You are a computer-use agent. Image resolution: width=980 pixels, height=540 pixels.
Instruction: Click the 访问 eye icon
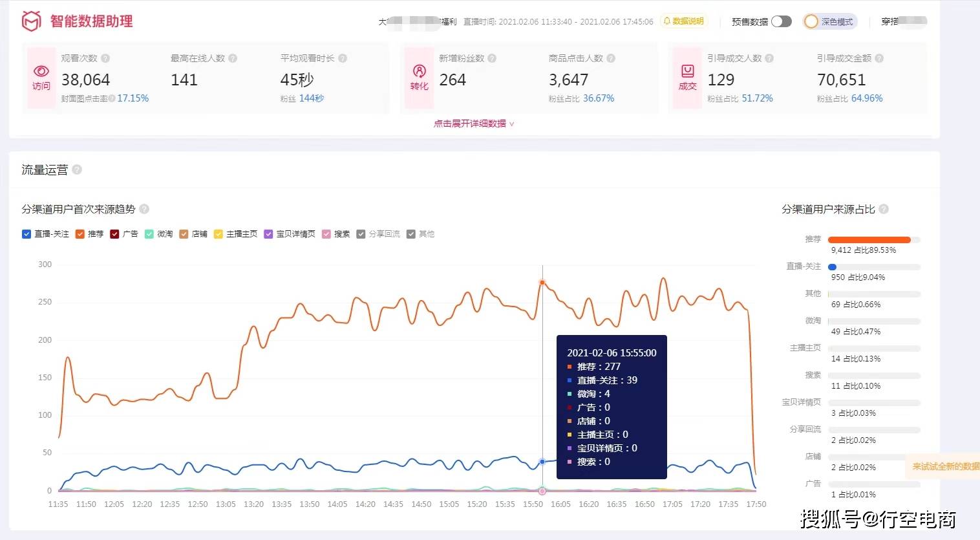[x=41, y=71]
